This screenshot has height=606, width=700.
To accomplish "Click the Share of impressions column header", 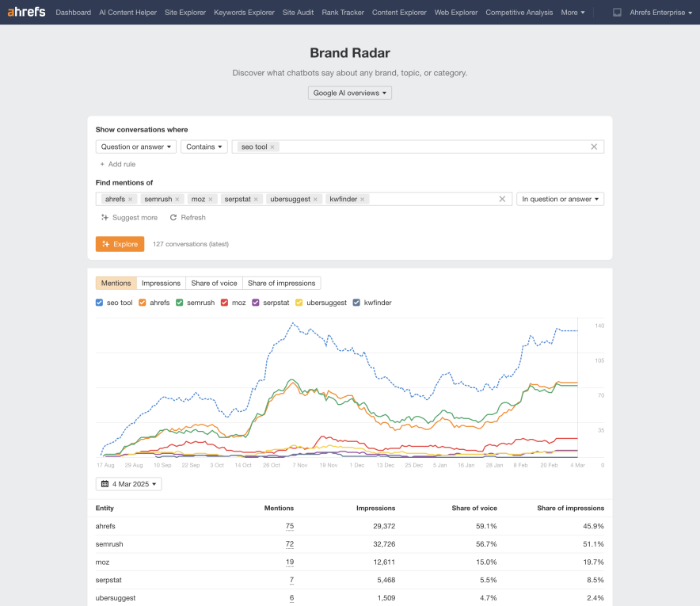I will click(x=571, y=509).
